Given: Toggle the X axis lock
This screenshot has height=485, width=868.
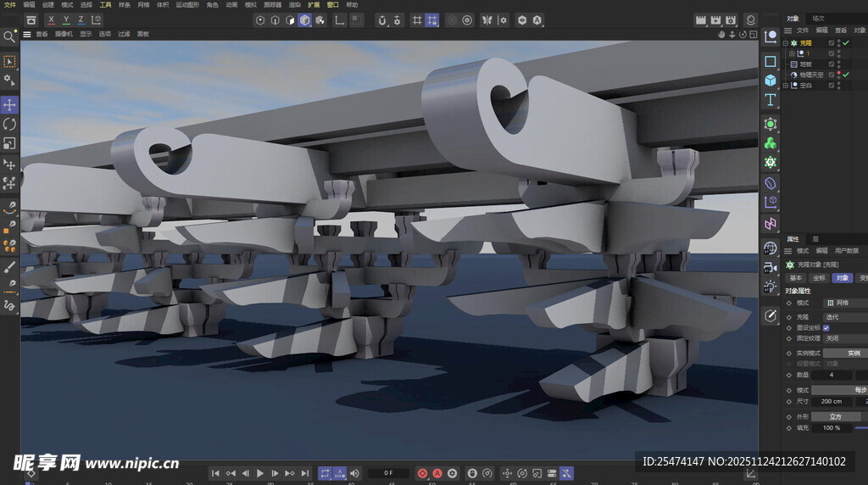Looking at the screenshot, I should point(52,20).
